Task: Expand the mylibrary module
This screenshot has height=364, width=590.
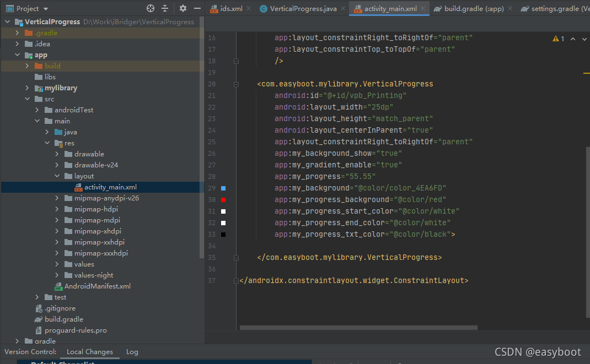Action: tap(27, 88)
